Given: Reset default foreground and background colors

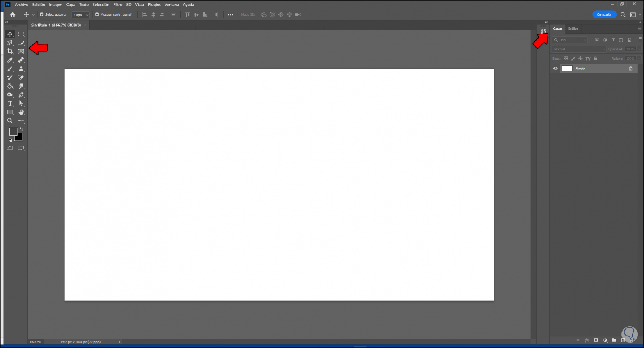Looking at the screenshot, I should 11,140.
